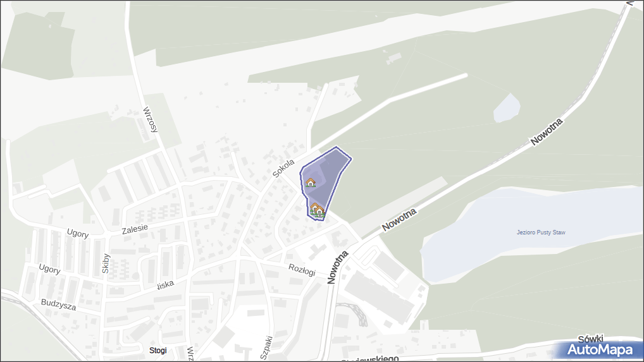Select the Budzysza street label
Screen dimensions: 644x362
coord(58,305)
